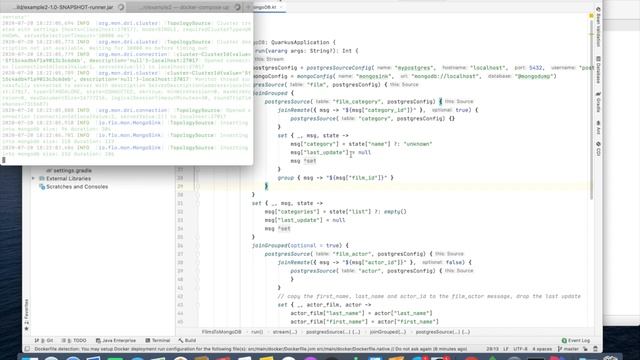
Task: Open the master git branch menu
Action: pos(568,349)
